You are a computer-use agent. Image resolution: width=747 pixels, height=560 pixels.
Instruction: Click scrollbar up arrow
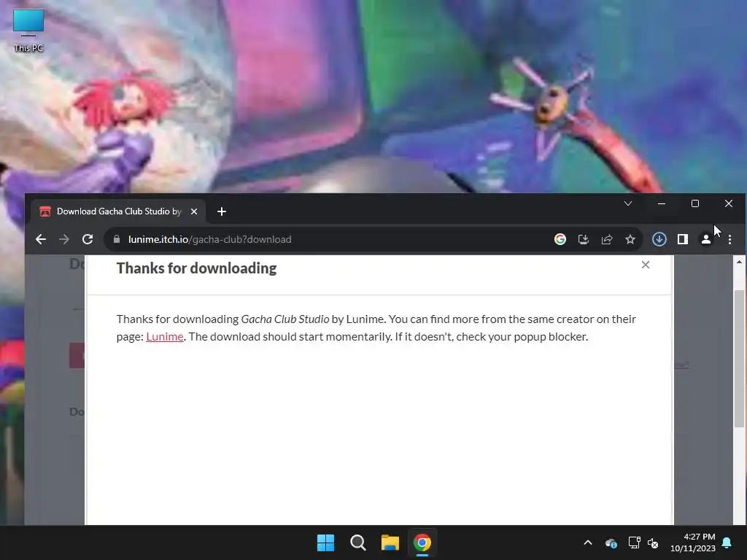pos(739,262)
